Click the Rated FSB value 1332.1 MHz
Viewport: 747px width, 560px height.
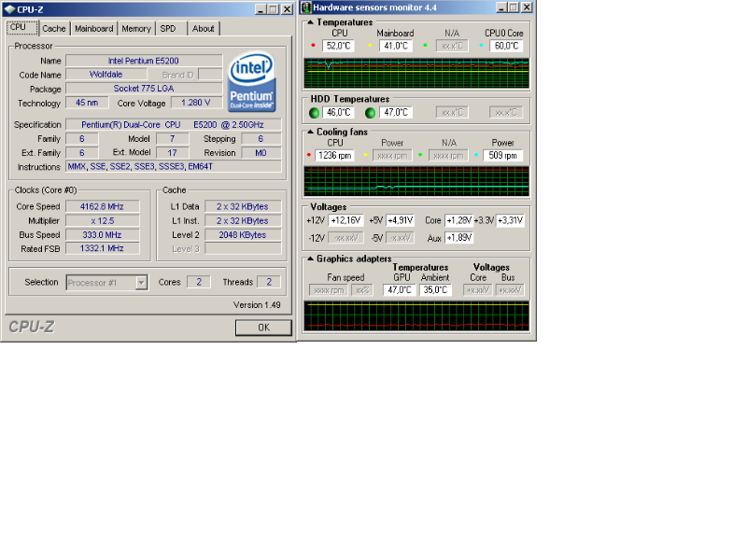tap(102, 248)
